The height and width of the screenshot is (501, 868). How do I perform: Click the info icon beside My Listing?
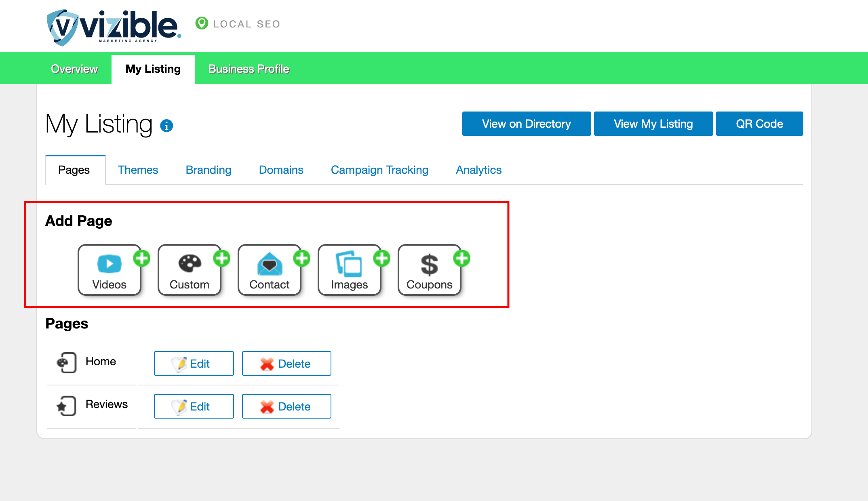166,126
